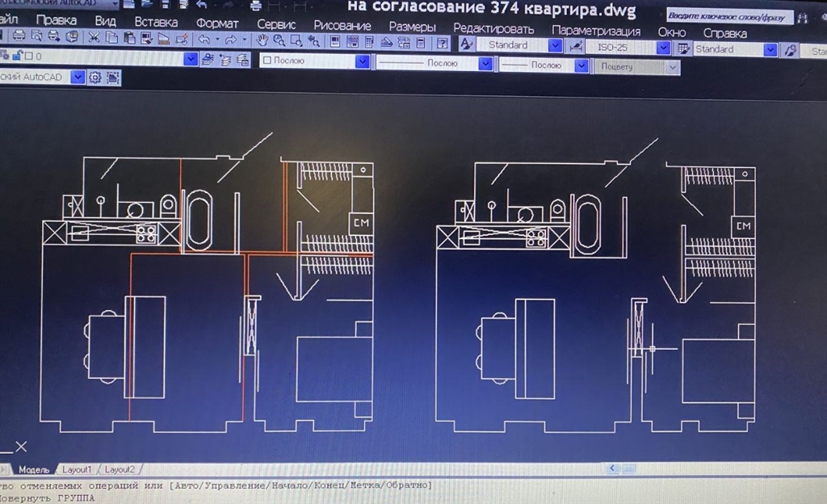Open the Dimension Style icon beside ISO-25
This screenshot has width=827, height=504.
pyautogui.click(x=577, y=47)
